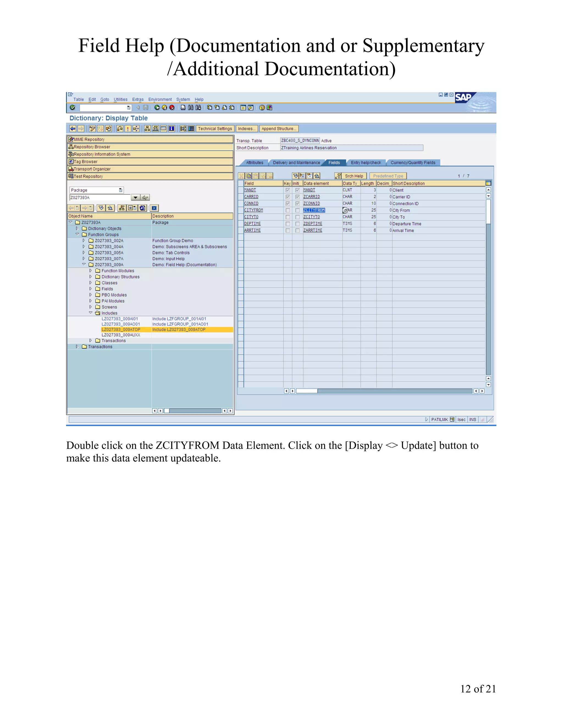This screenshot has width=563, height=728.
Task: Click the blue close-browser X icon in navigator
Action: [x=154, y=208]
